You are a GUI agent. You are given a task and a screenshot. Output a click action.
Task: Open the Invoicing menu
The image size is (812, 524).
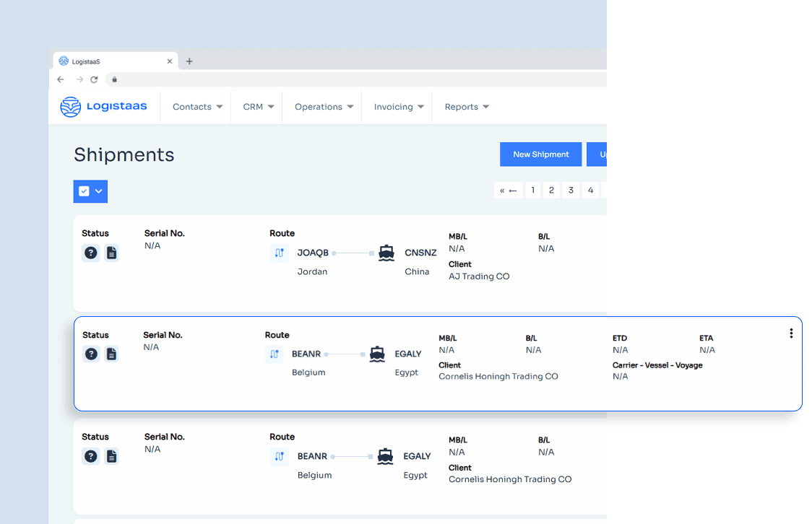398,107
